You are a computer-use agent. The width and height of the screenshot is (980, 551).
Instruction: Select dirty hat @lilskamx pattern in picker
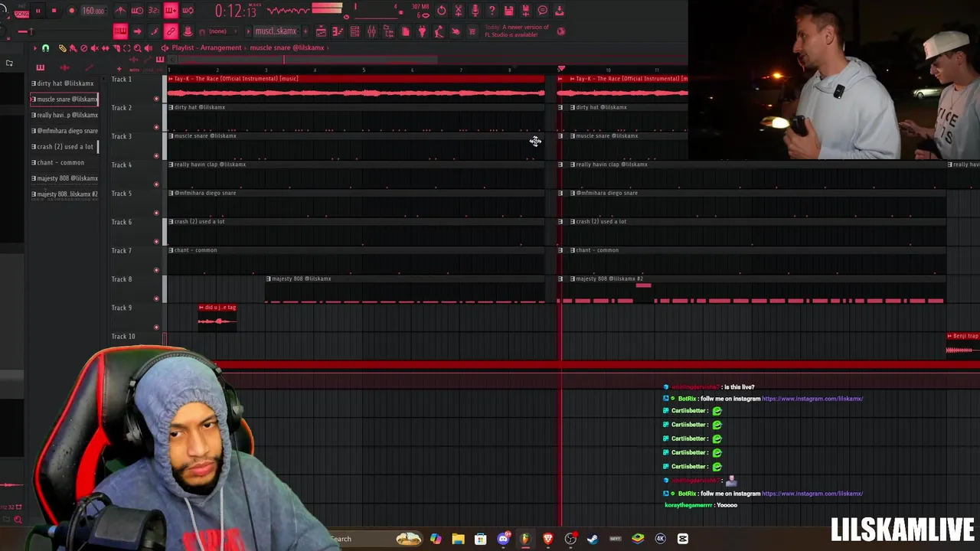tap(65, 83)
